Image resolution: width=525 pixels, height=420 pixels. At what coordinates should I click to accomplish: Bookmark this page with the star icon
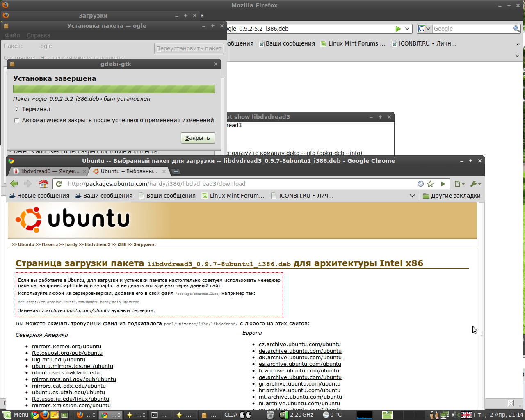[430, 184]
